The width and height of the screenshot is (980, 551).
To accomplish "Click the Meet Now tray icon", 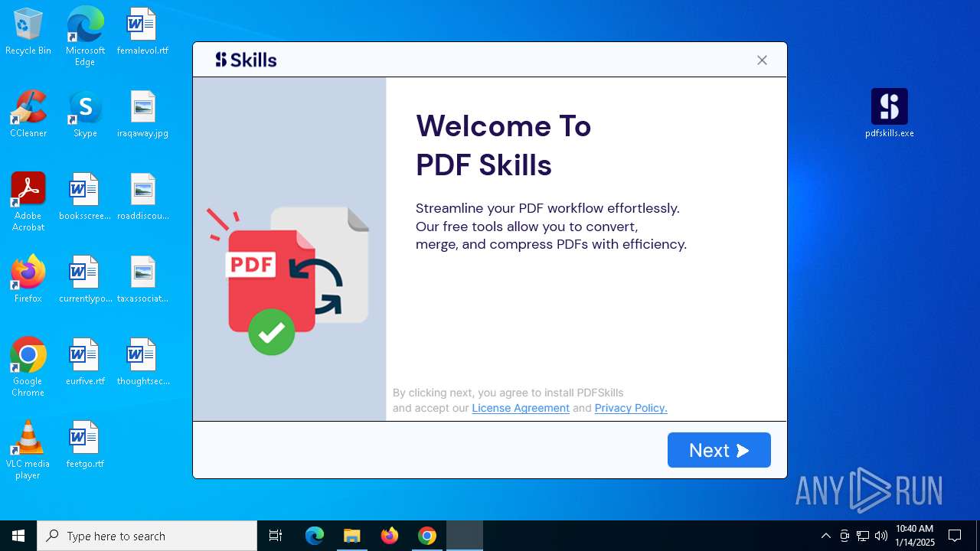I will [x=844, y=536].
